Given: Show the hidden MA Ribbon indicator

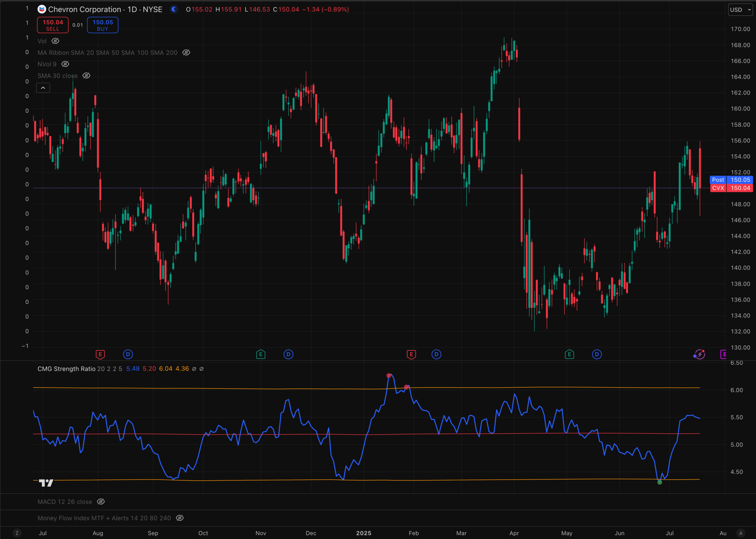Looking at the screenshot, I should pyautogui.click(x=186, y=52).
